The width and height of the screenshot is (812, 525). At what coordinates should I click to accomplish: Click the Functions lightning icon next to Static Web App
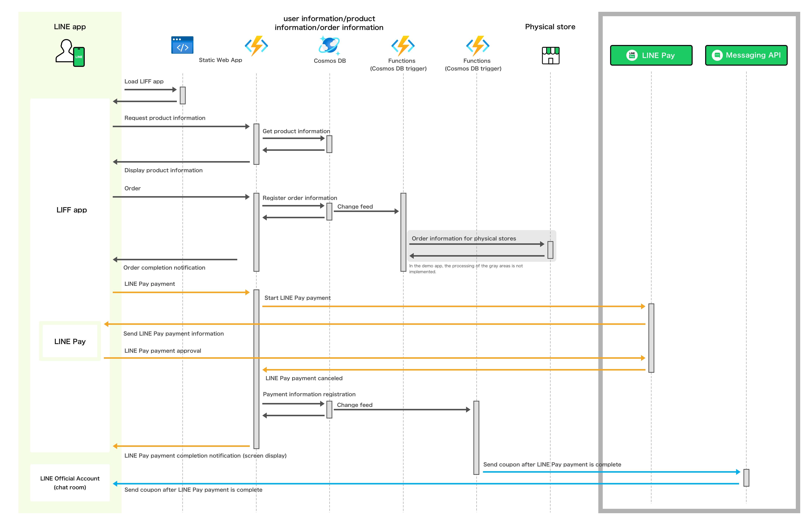click(256, 46)
